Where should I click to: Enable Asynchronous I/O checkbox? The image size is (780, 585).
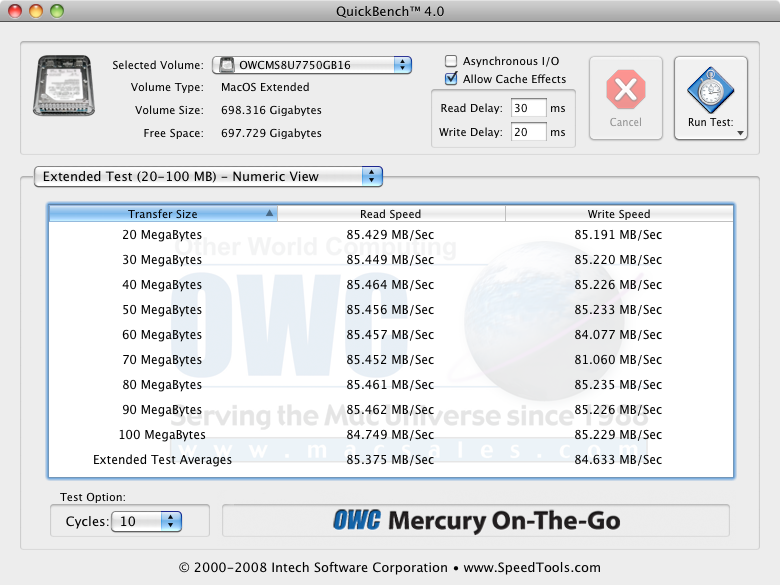tap(451, 61)
